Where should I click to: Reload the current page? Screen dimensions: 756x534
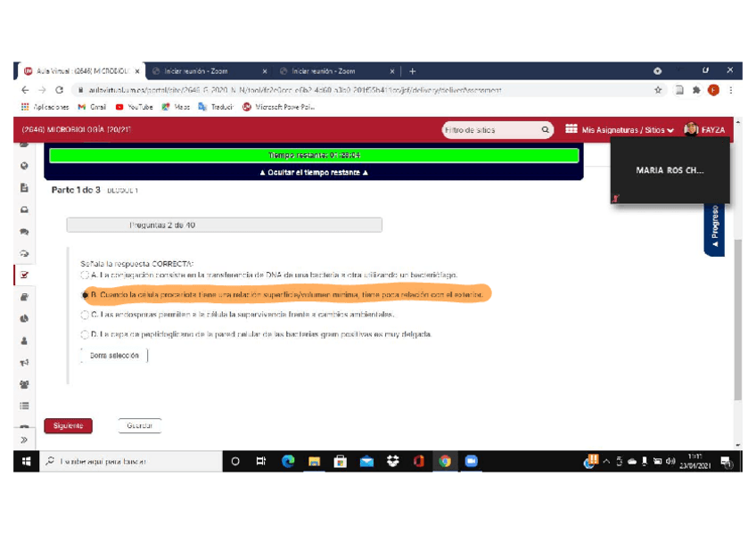point(60,90)
